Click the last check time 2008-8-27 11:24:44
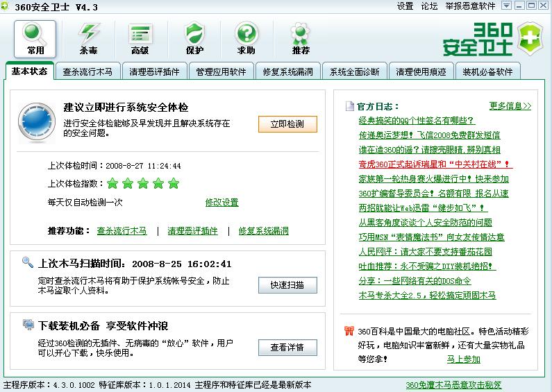Viewport: 552px width, 392px height. pyautogui.click(x=143, y=166)
